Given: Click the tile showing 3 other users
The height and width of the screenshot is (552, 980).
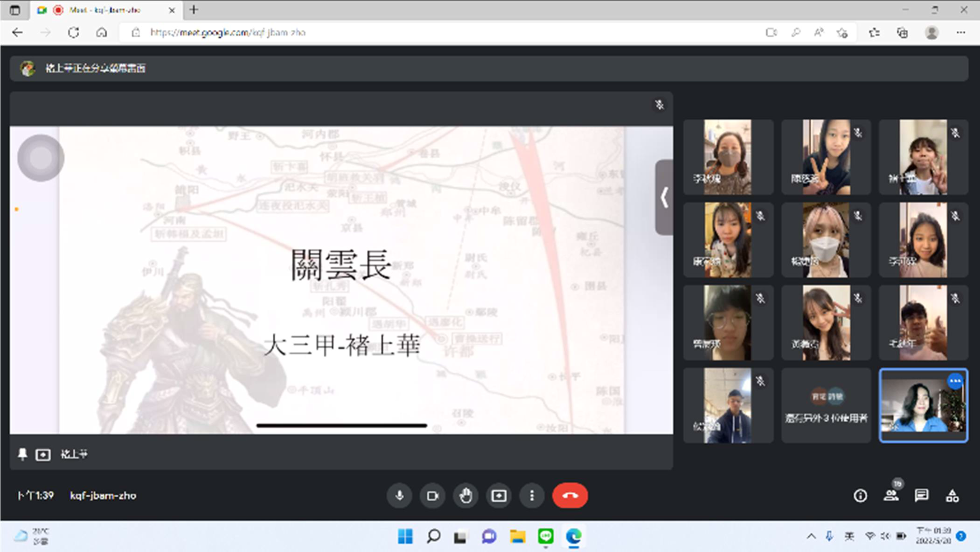Looking at the screenshot, I should 826,405.
